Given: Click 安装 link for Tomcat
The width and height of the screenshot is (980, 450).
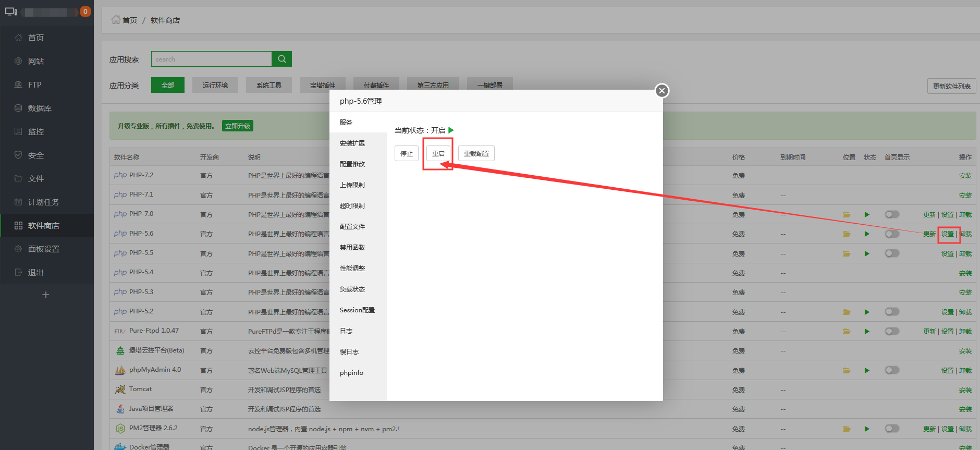Looking at the screenshot, I should (x=965, y=390).
